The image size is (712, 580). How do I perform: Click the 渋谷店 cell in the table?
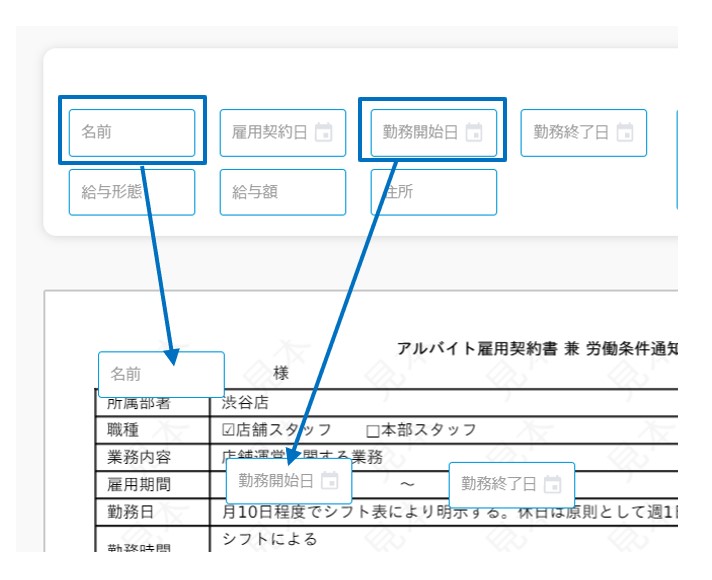[x=245, y=402]
